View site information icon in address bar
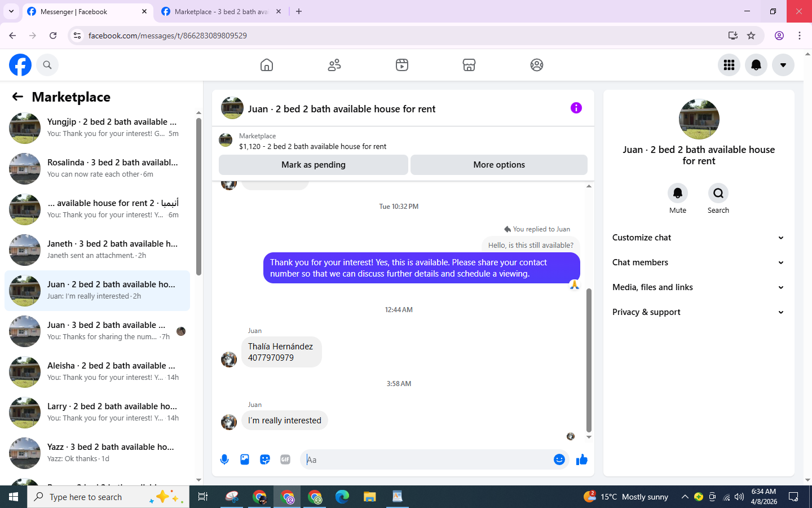The width and height of the screenshot is (812, 508). pos(77,36)
